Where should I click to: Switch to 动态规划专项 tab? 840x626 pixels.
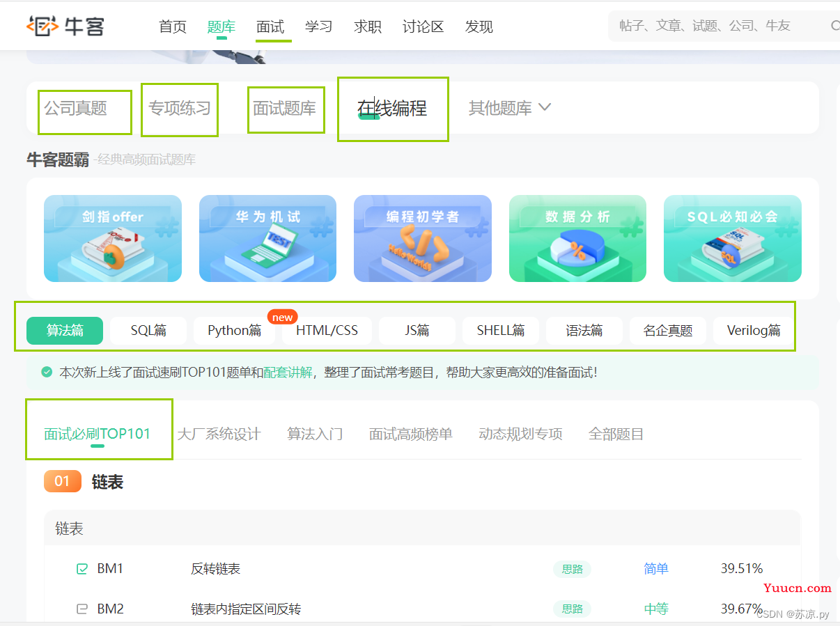pos(520,434)
